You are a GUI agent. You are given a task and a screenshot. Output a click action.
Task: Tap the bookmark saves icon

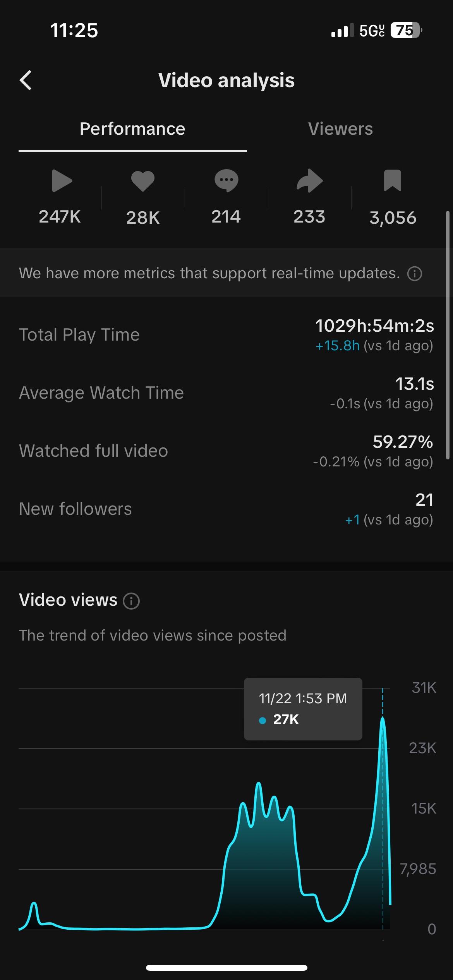(392, 181)
